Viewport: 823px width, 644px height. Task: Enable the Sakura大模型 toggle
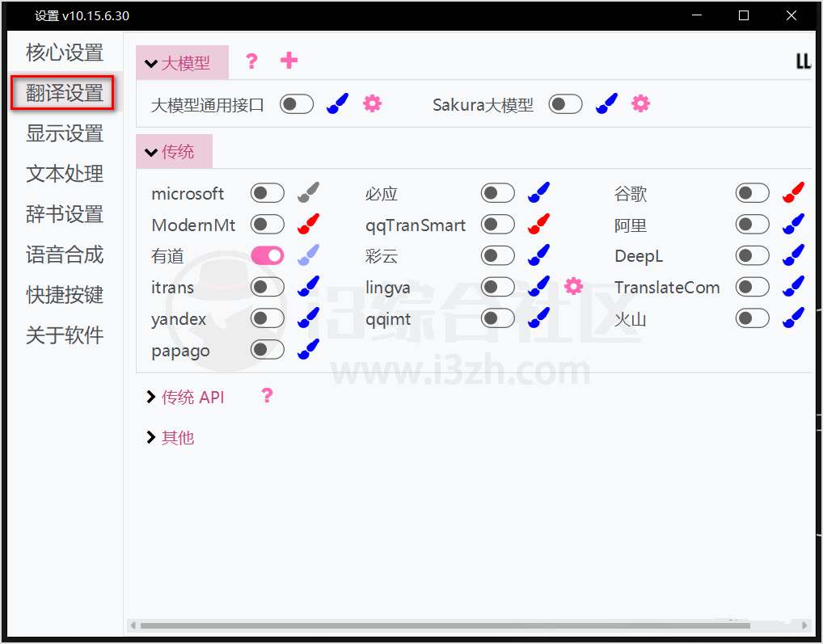coord(565,103)
